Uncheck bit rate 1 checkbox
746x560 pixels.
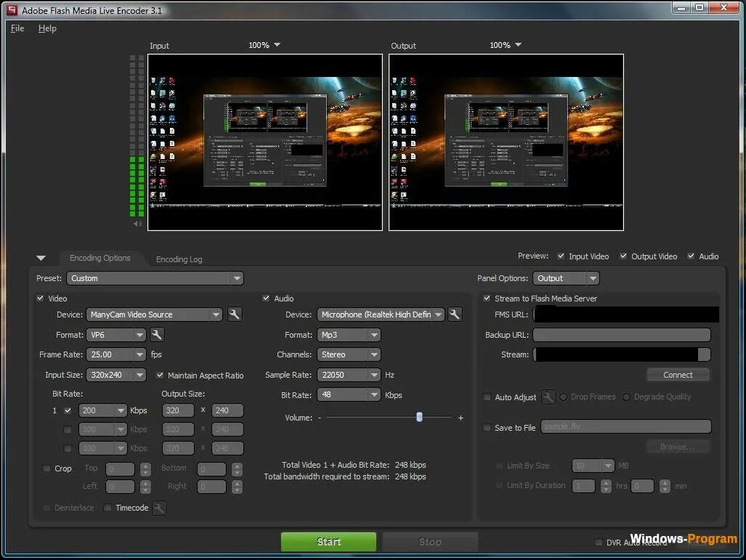pos(68,410)
